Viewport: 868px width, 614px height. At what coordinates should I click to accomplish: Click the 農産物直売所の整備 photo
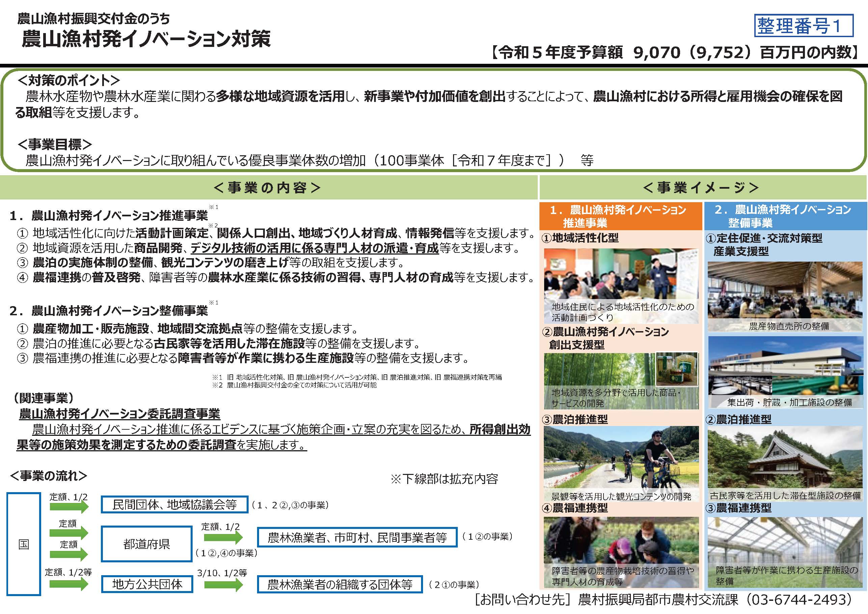point(785,297)
